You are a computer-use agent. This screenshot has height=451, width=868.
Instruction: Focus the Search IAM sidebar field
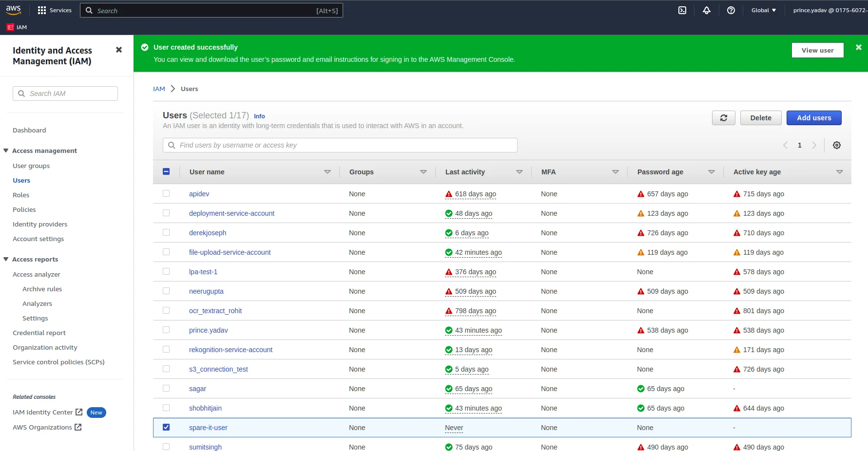click(x=65, y=94)
